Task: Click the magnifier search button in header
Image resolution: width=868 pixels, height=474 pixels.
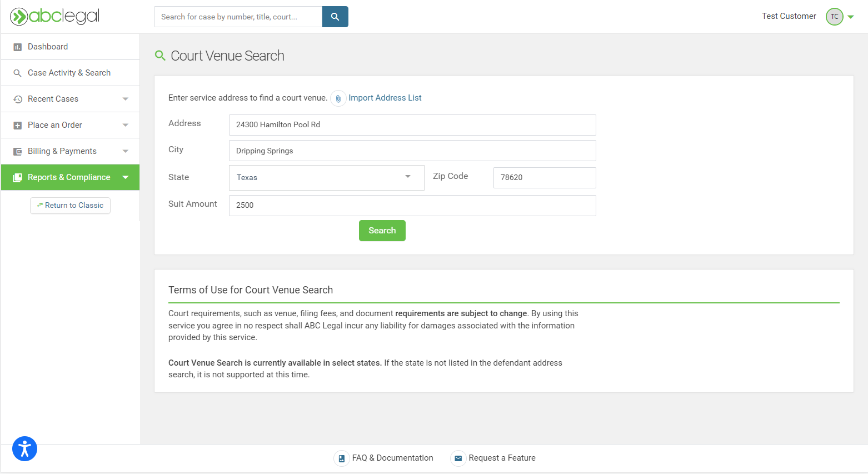Action: pyautogui.click(x=335, y=17)
